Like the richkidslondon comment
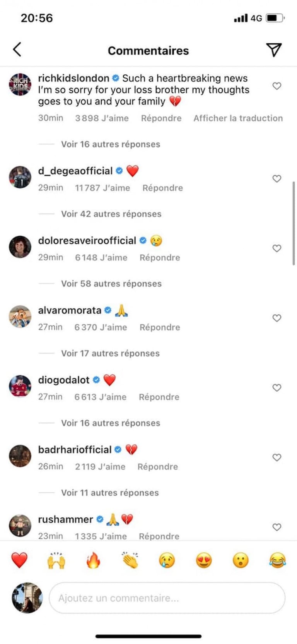 [x=277, y=86]
